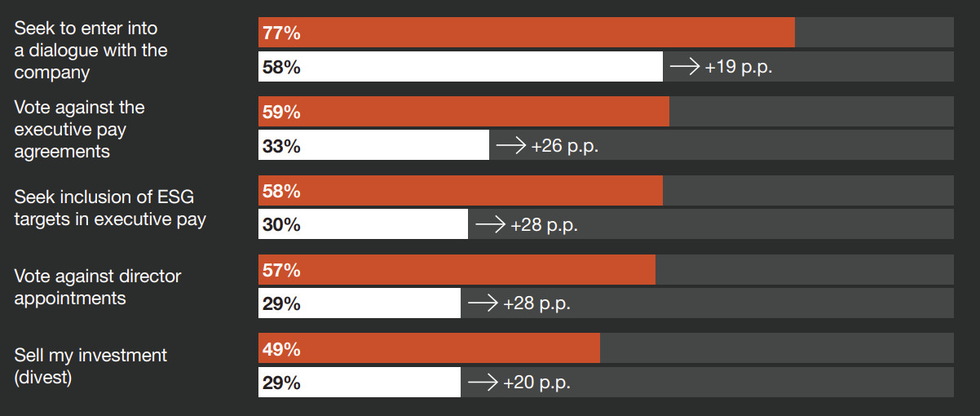Click the white 33% bar
Viewport: 980px width, 416px height.
coord(373,145)
